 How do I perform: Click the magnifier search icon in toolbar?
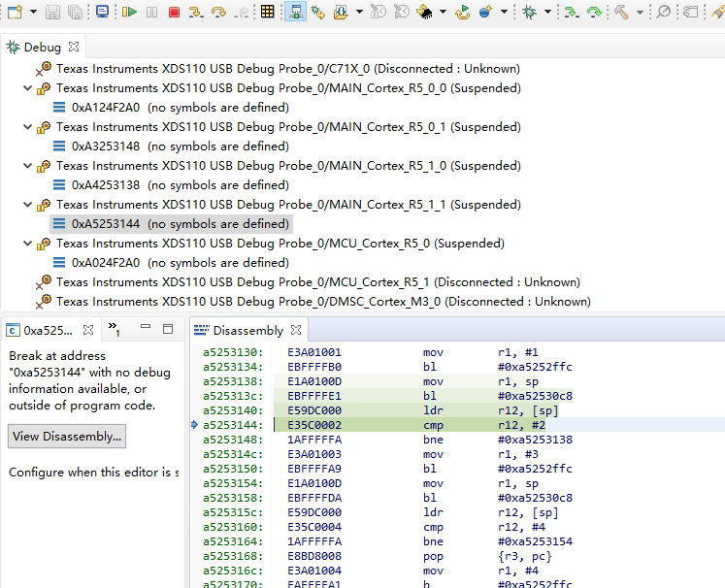pyautogui.click(x=664, y=12)
